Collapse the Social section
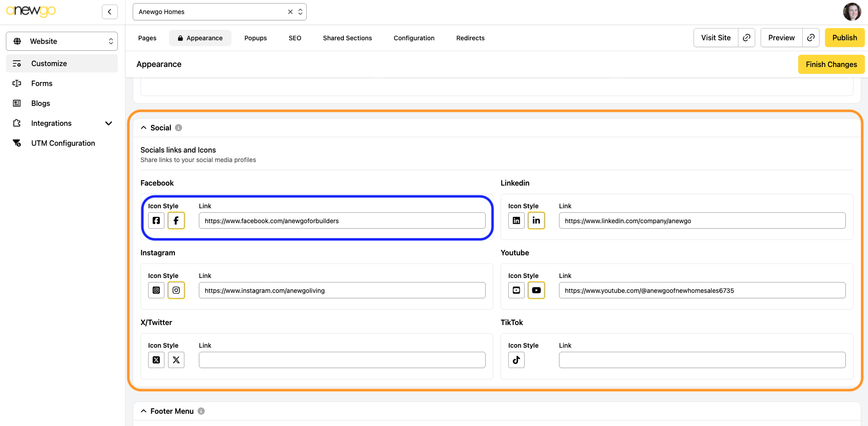 pyautogui.click(x=144, y=128)
